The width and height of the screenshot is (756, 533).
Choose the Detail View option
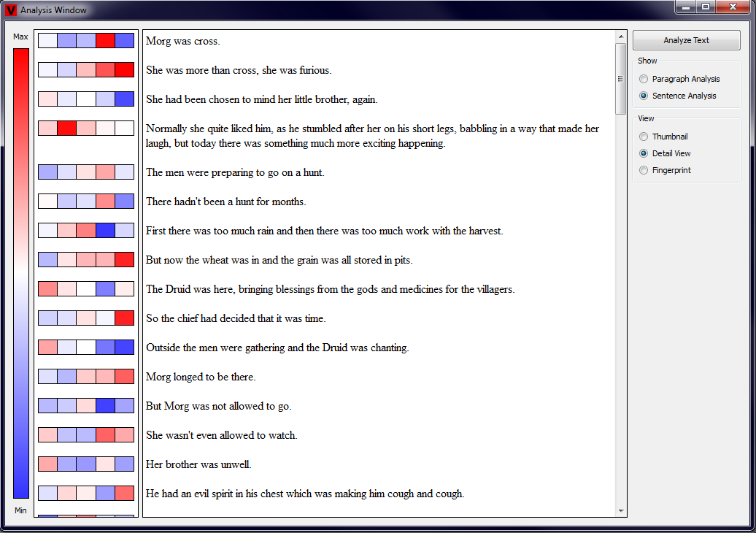(x=643, y=153)
